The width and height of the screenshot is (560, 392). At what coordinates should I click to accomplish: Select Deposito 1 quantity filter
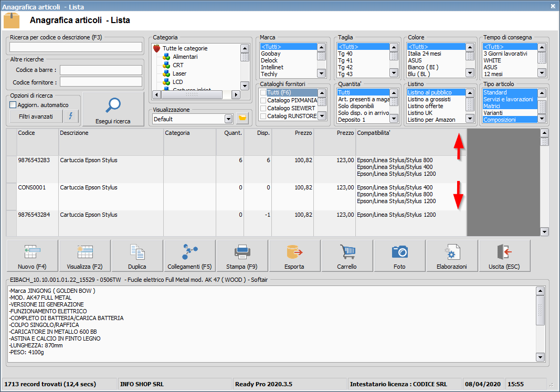pyautogui.click(x=352, y=120)
